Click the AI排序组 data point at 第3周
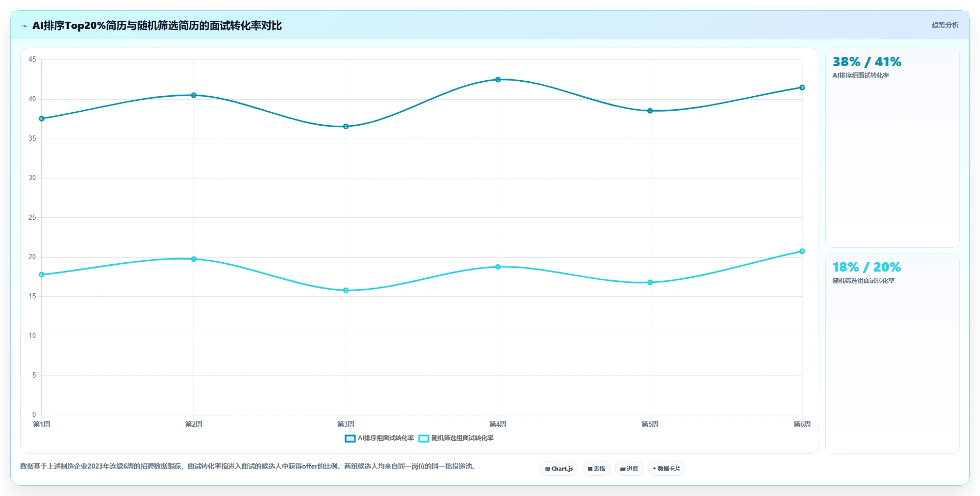The image size is (980, 496). (346, 127)
